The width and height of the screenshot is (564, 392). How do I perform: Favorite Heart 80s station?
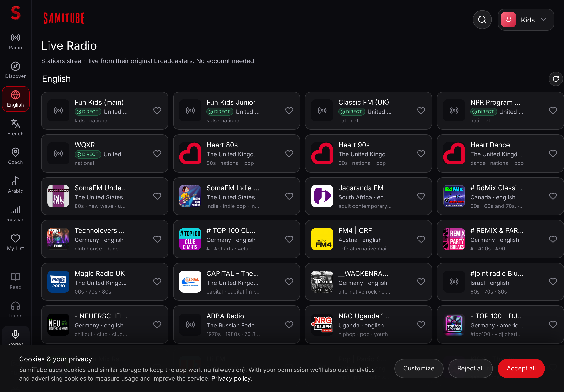289,153
